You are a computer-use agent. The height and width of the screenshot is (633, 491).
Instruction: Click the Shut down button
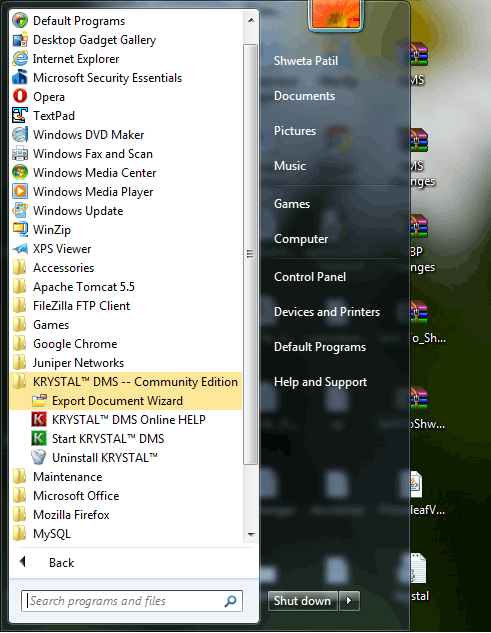tap(302, 601)
